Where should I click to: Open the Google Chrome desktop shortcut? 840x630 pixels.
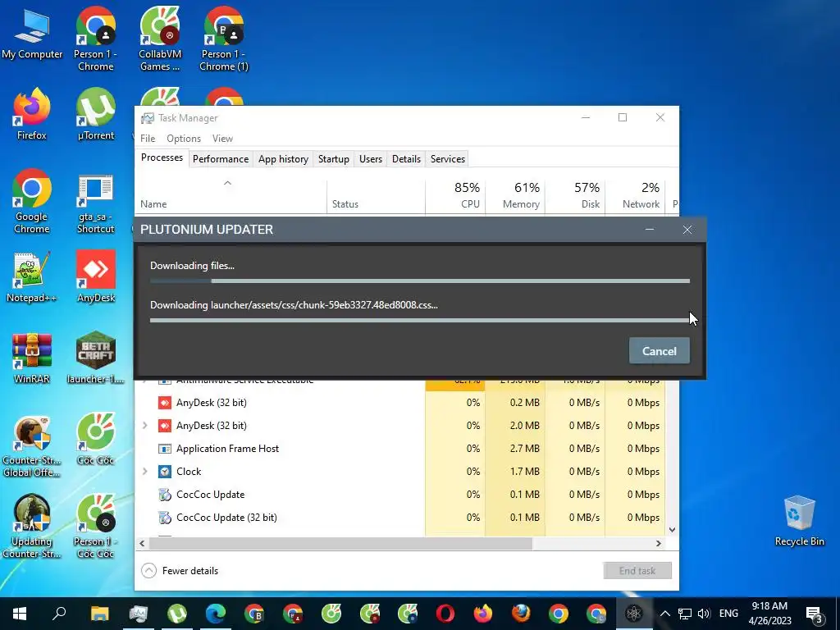tap(32, 202)
